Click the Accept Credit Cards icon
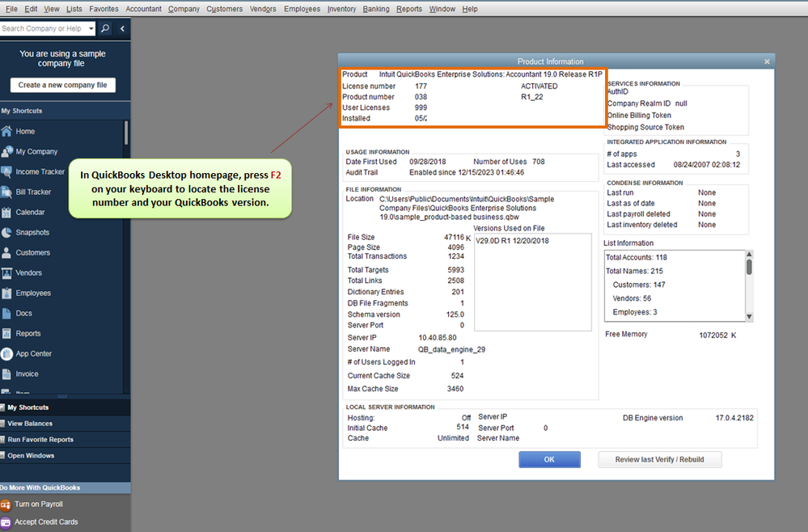The image size is (808, 532). [6, 522]
